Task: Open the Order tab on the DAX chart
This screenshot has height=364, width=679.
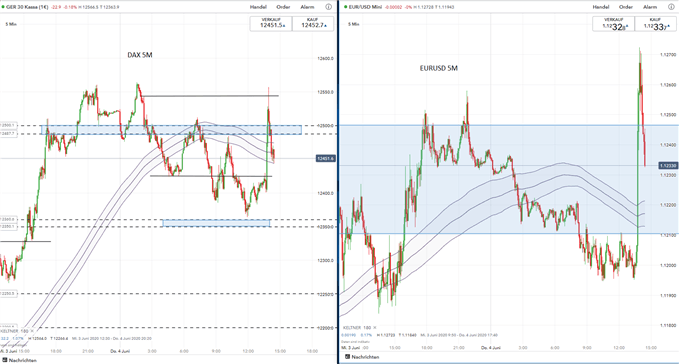Action: (283, 7)
